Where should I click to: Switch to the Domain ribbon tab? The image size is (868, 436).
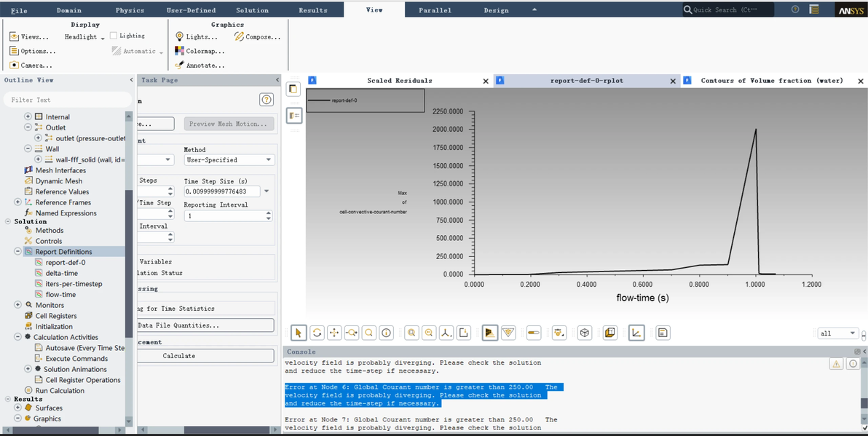(x=68, y=10)
